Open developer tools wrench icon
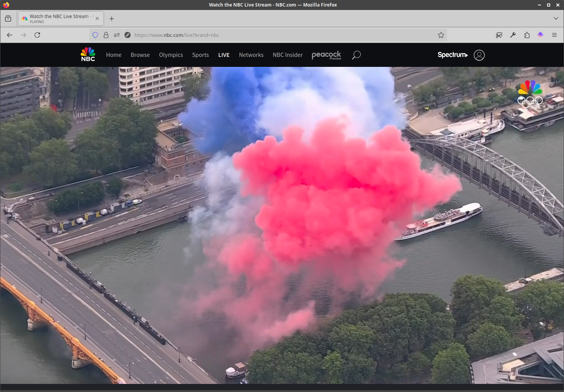 click(513, 35)
